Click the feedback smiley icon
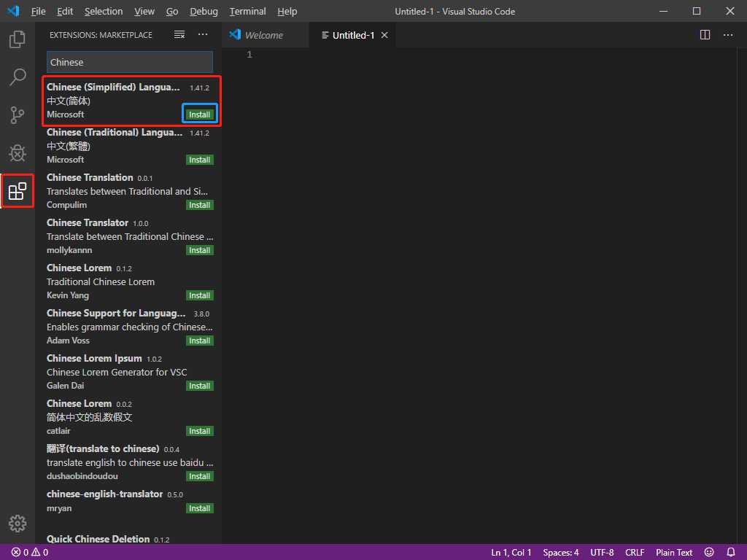 709,552
